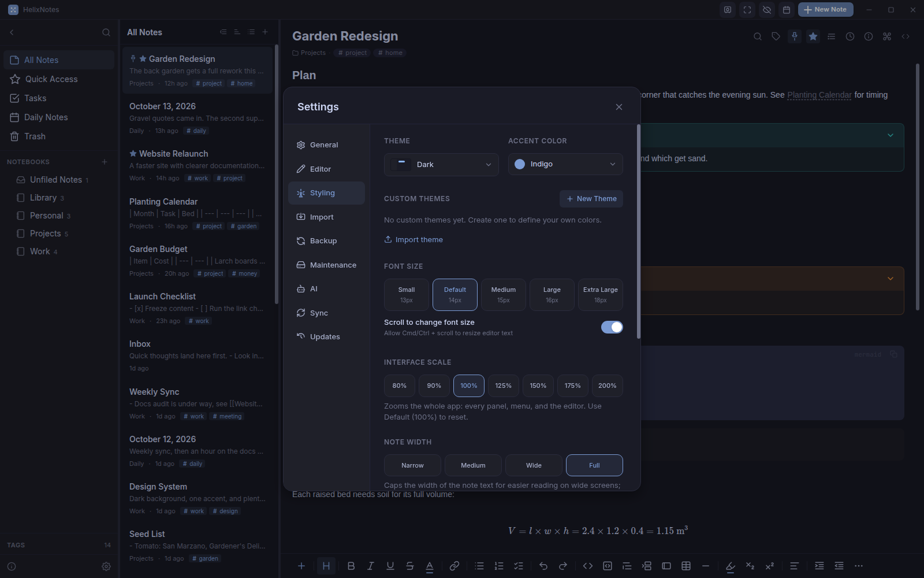Open the Library notebook
Image resolution: width=924 pixels, height=578 pixels.
59,198
